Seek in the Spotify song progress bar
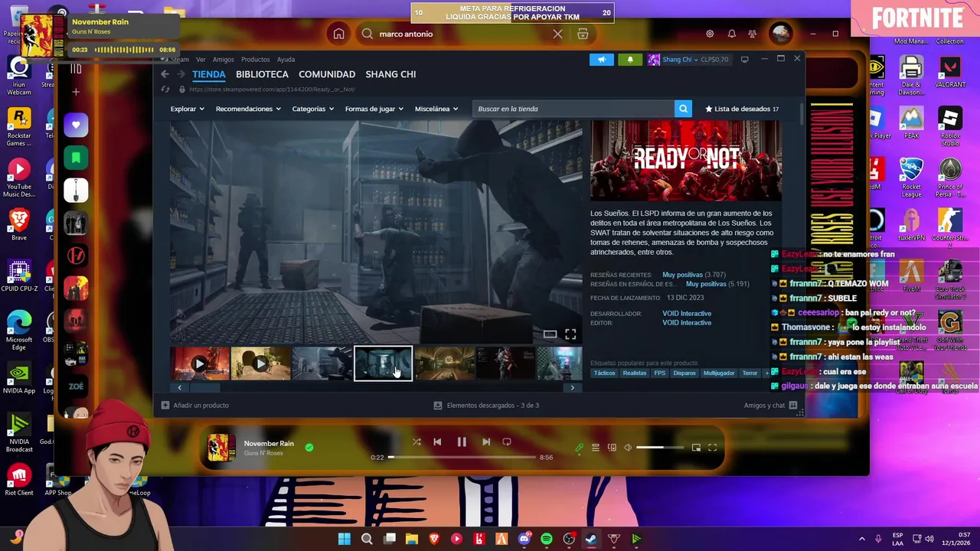Viewport: 980px width, 551px height. click(462, 458)
